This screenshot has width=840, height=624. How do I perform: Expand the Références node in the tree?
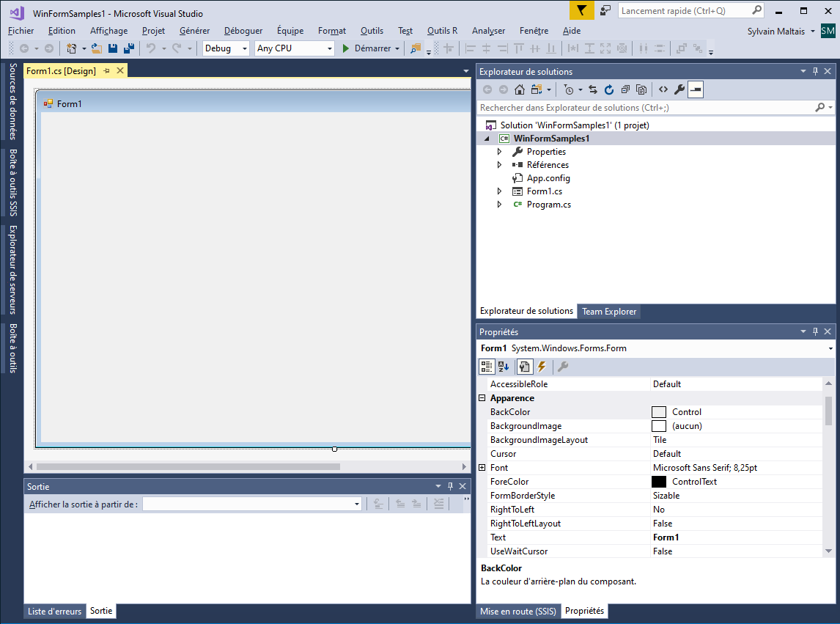(500, 165)
